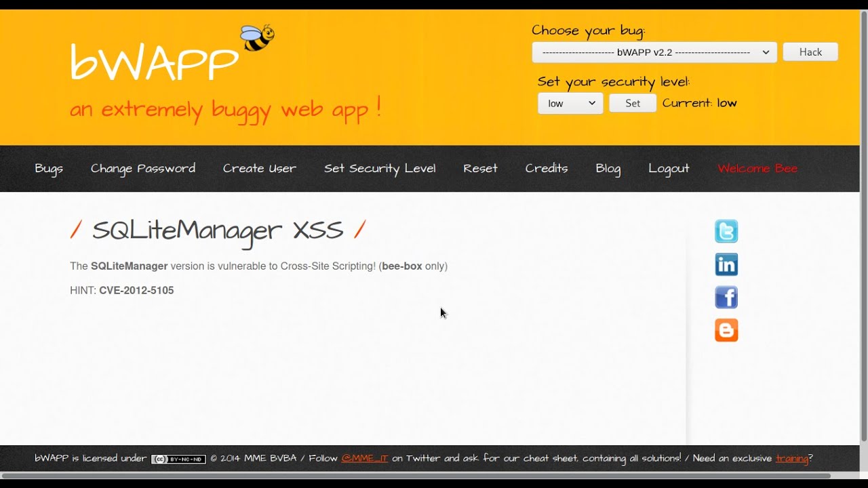Click the Creative Commons license badge
868x488 pixels.
178,459
